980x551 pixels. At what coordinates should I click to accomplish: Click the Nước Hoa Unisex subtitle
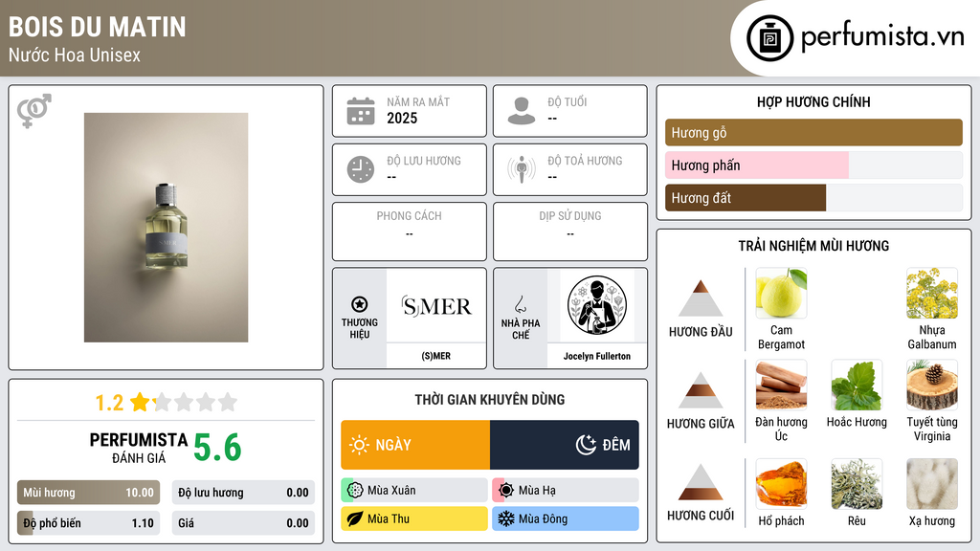pyautogui.click(x=75, y=55)
